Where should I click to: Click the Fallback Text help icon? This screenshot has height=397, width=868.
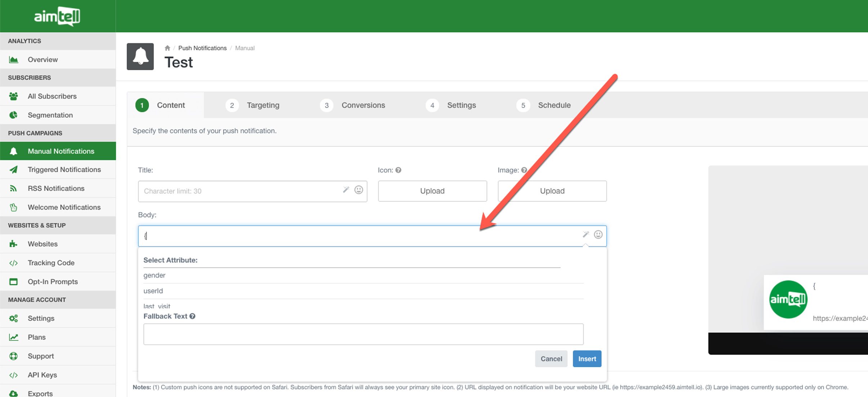tap(193, 316)
